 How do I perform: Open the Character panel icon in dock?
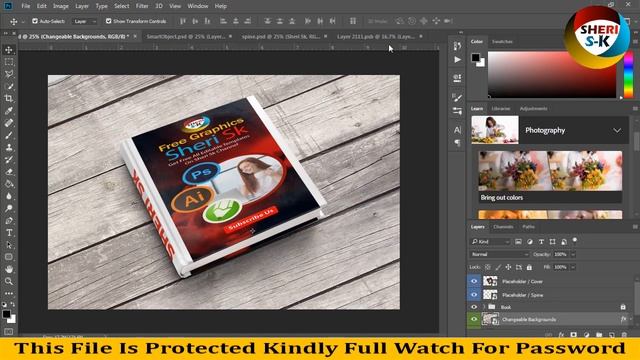coord(457,130)
